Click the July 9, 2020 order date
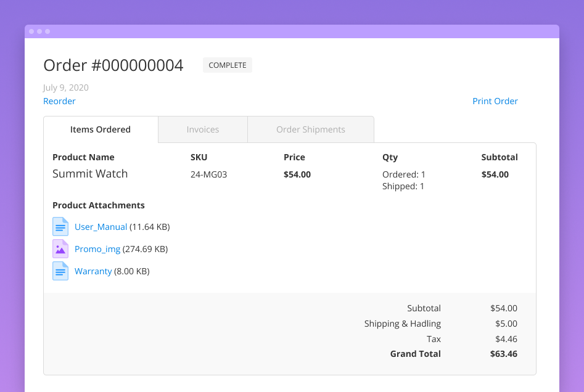Viewport: 584px width, 392px height. (x=65, y=88)
